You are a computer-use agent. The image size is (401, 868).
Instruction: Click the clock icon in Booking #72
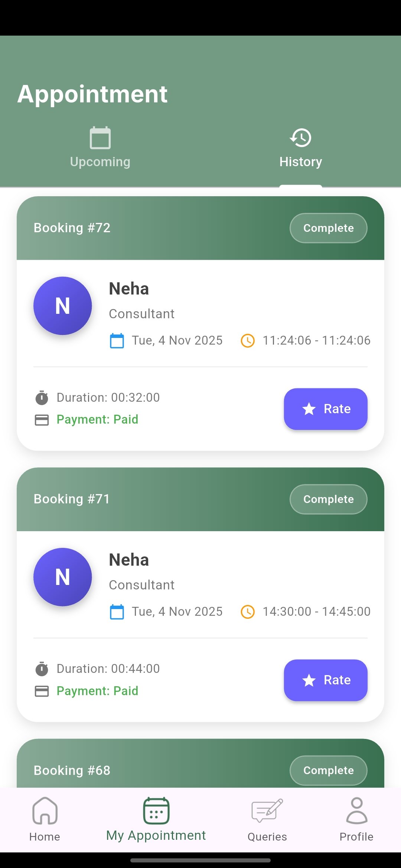point(248,341)
